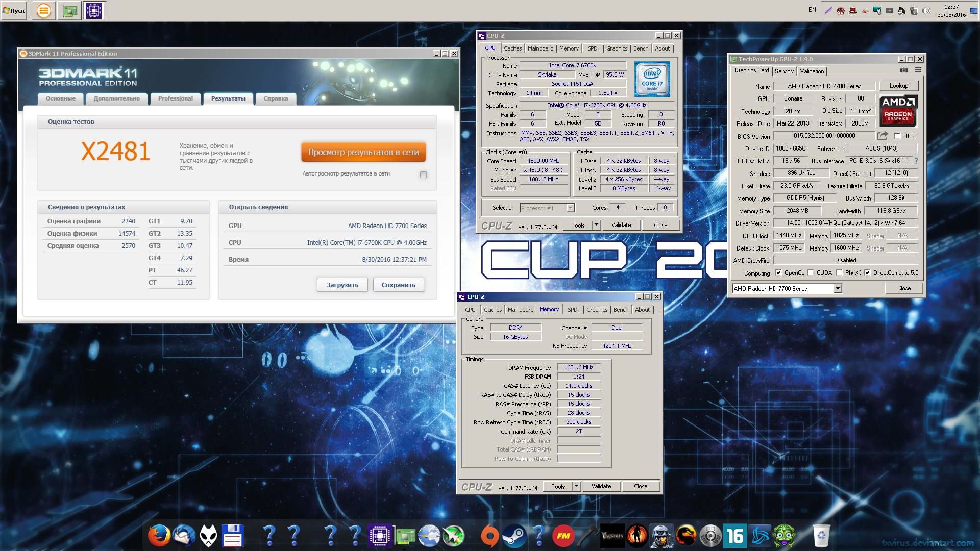
Task: Click the Core Speed 4800.00 MHz field
Action: (544, 161)
